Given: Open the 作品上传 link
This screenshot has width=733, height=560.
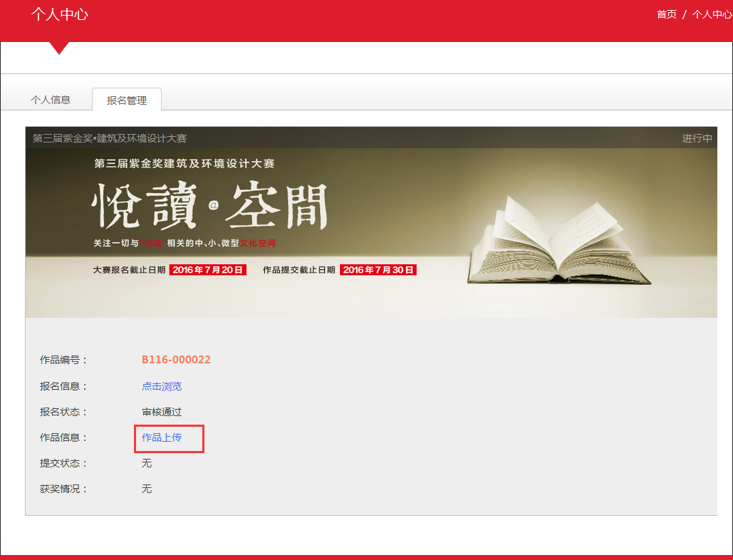Looking at the screenshot, I should coord(162,437).
